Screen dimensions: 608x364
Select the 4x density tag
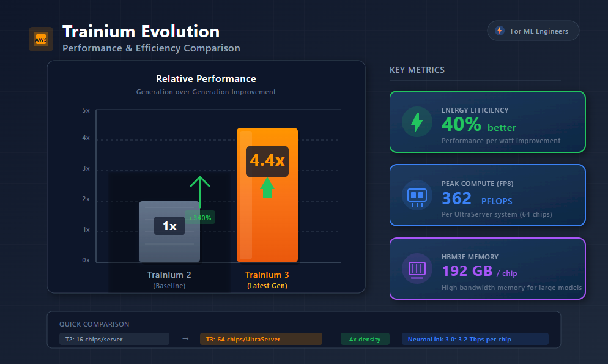pos(365,339)
